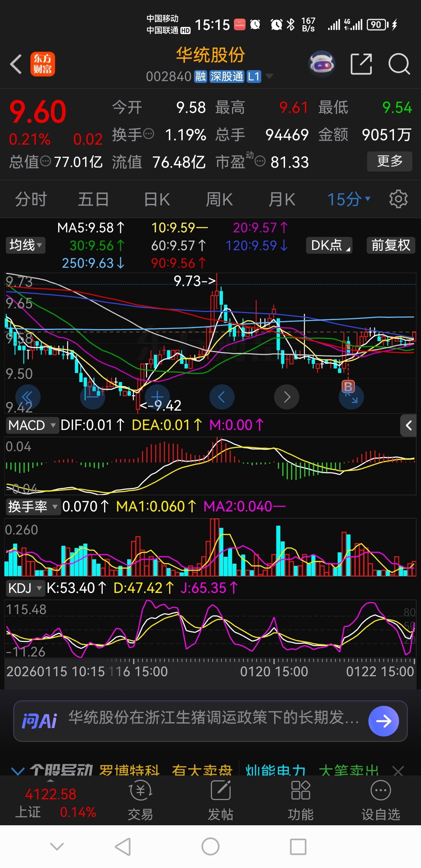Tap the 0120 15:00 time axis label

274,671
